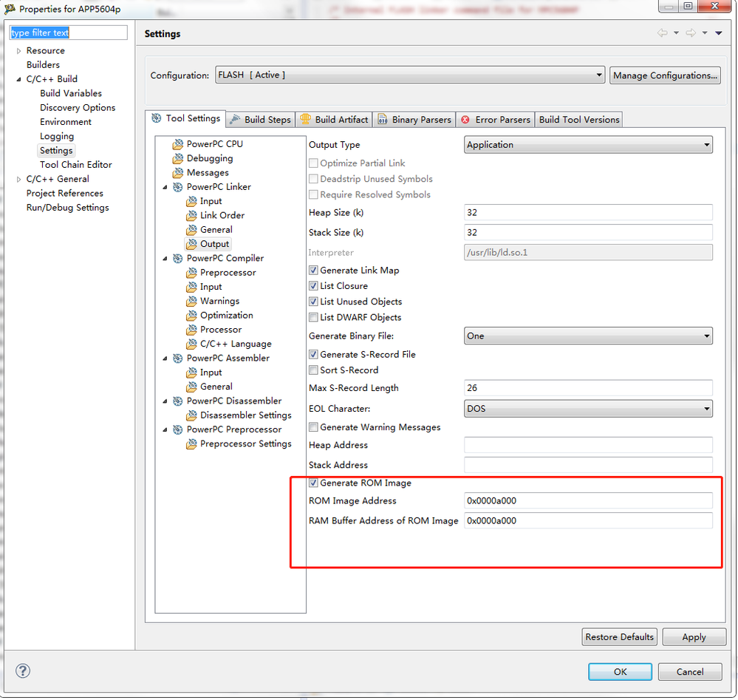The width and height of the screenshot is (738, 700).
Task: Click the PowerPC Preprocessor tool icon
Action: pyautogui.click(x=177, y=429)
